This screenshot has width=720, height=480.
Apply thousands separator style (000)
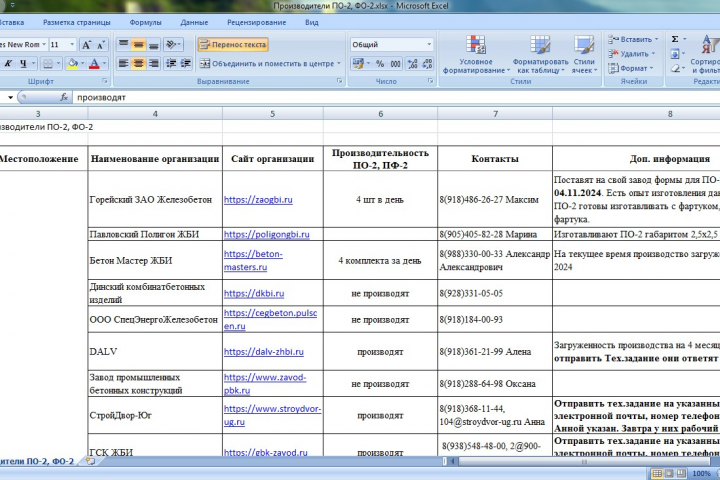coord(395,63)
